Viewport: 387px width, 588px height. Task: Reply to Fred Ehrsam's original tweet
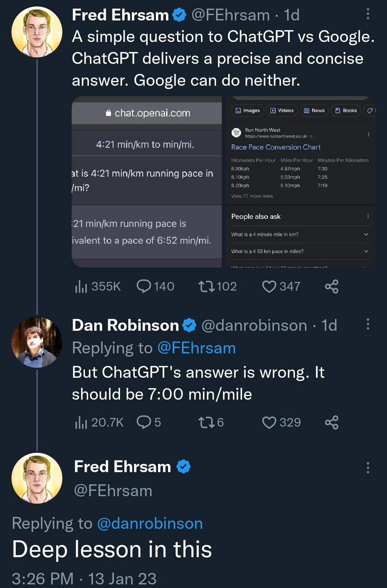144,287
